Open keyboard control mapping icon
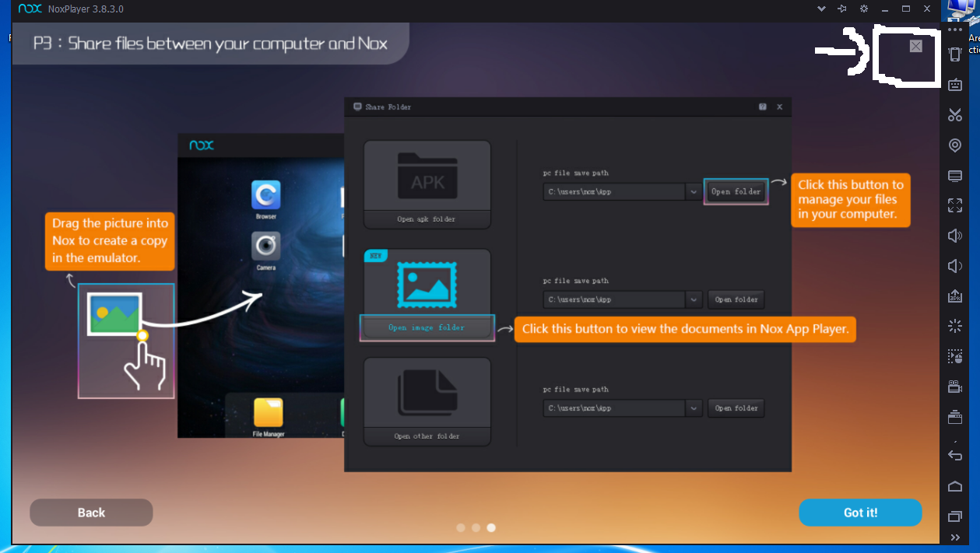The width and height of the screenshot is (980, 553). (x=955, y=85)
